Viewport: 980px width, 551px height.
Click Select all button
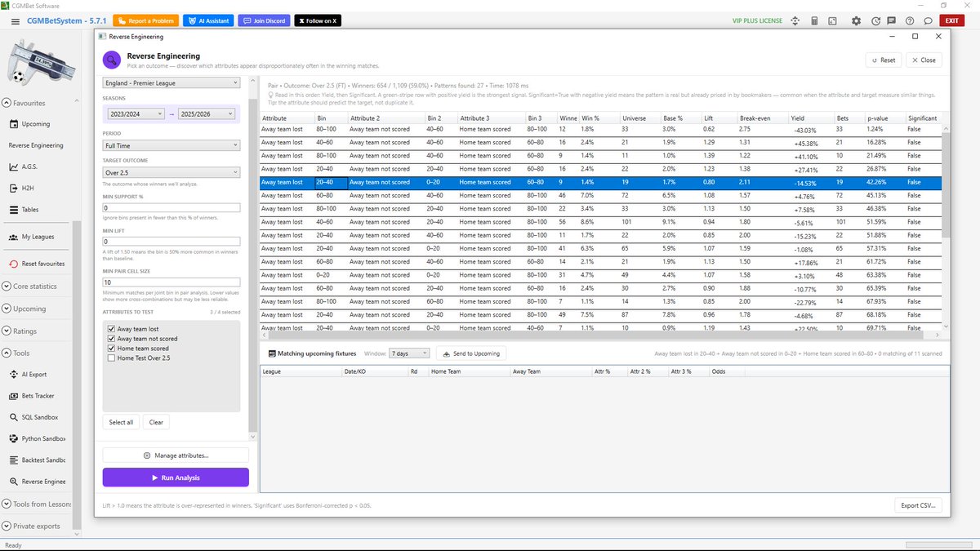(121, 422)
